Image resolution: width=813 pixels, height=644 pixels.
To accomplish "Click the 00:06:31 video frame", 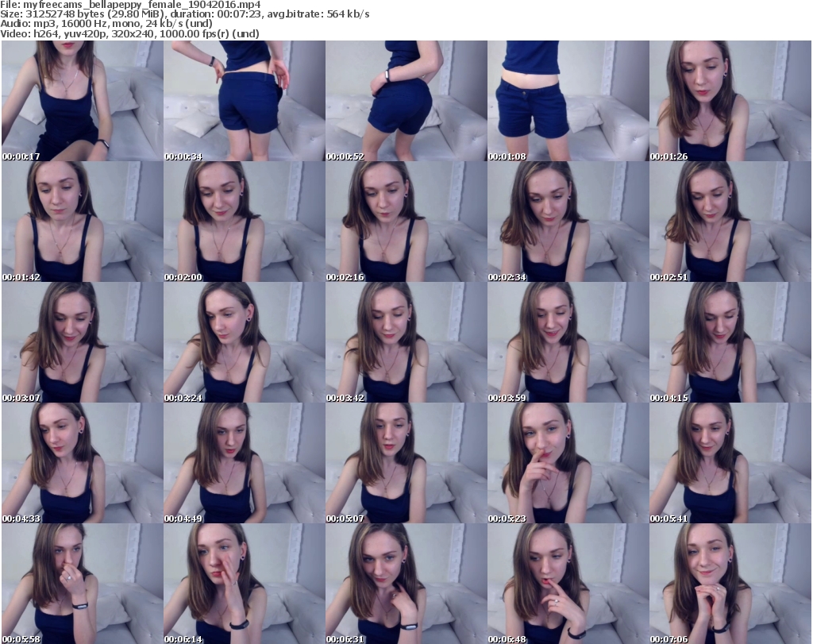I will 406,584.
